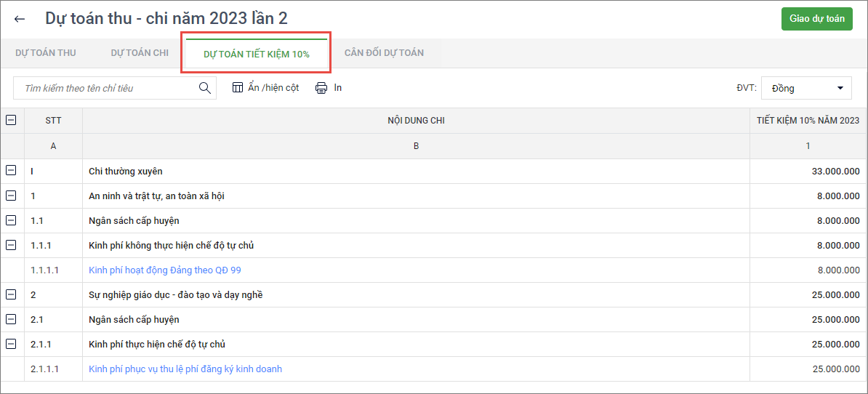Viewport: 868px width, 394px height.
Task: Collapse 'Kinh phí không thực hiện chế độ tự chủ'
Action: (11, 245)
